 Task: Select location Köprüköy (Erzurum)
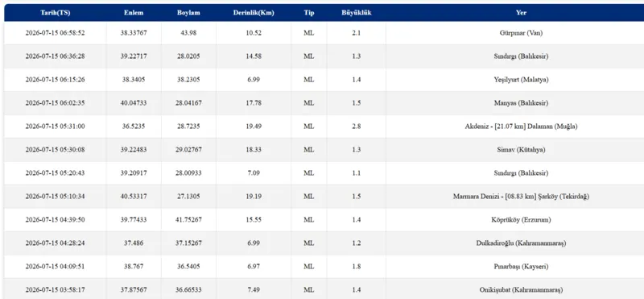coord(521,220)
